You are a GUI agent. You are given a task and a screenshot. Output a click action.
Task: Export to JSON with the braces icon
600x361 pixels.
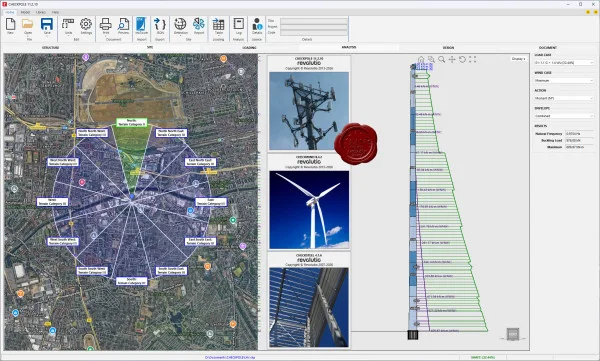(160, 25)
